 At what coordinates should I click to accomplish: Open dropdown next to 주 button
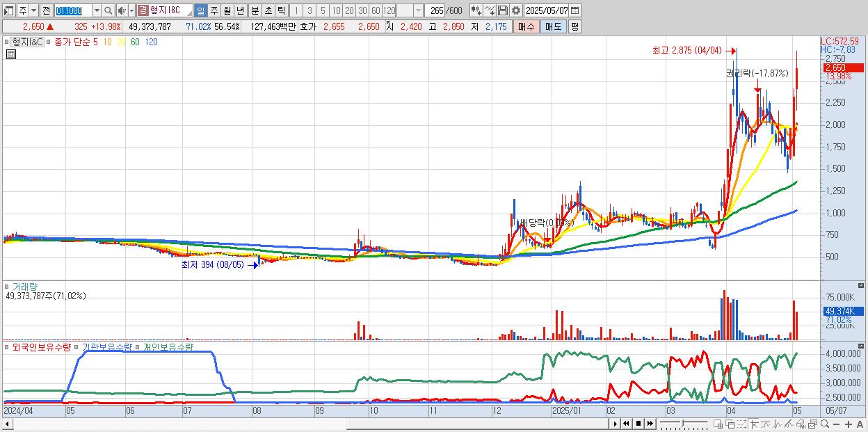pos(33,10)
